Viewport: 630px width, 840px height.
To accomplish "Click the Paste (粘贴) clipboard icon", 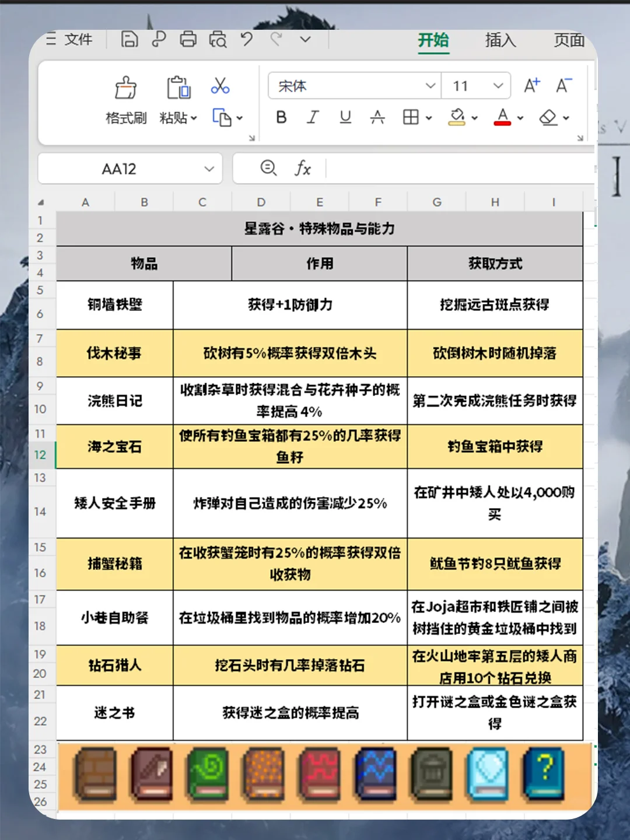I will [x=178, y=87].
